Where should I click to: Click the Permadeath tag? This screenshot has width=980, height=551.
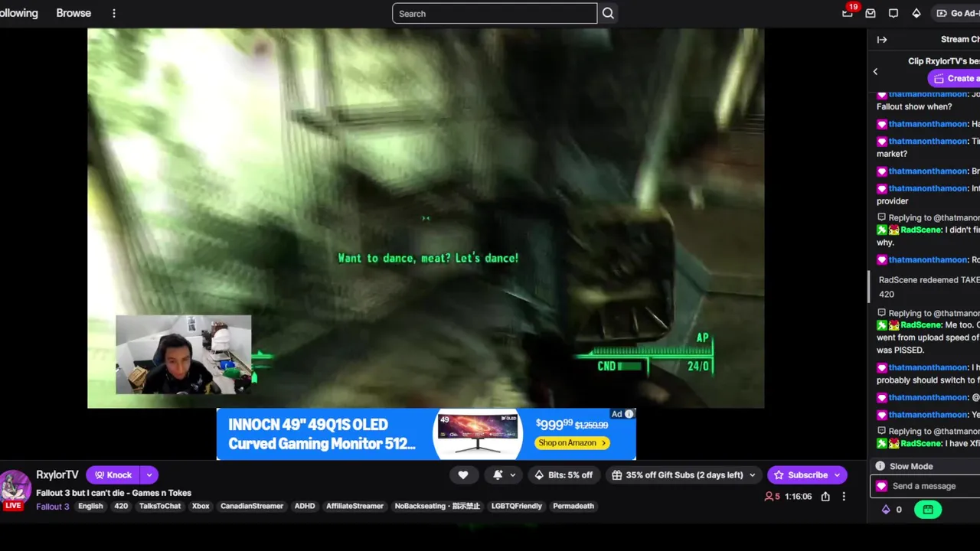coord(573,507)
